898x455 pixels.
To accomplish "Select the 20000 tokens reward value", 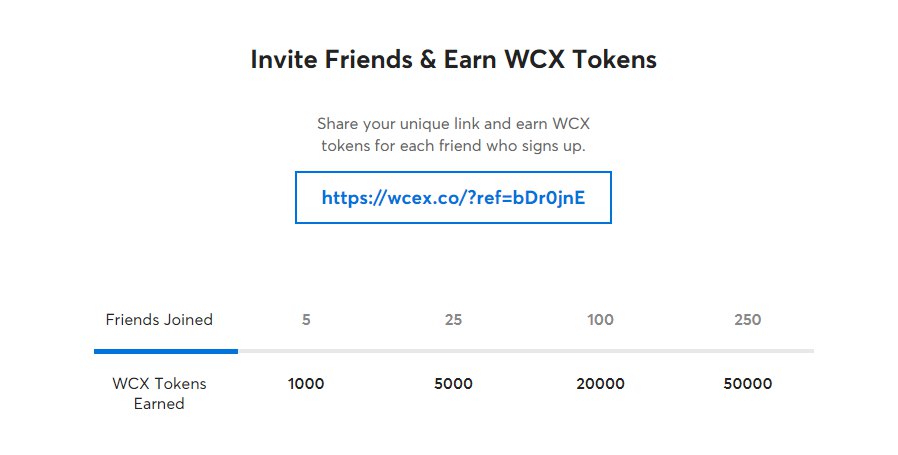I will point(600,383).
